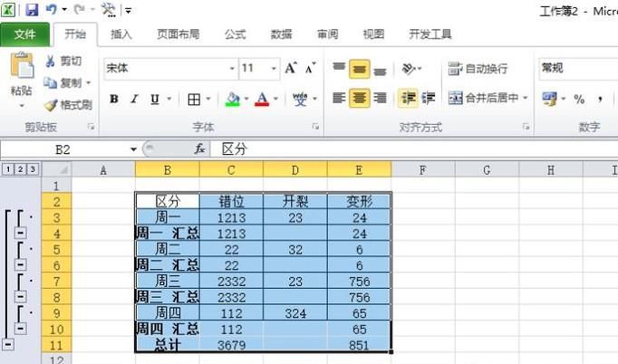Collapse the 周二 汇总 group
Screen dimensions: 618x364
(x=21, y=264)
